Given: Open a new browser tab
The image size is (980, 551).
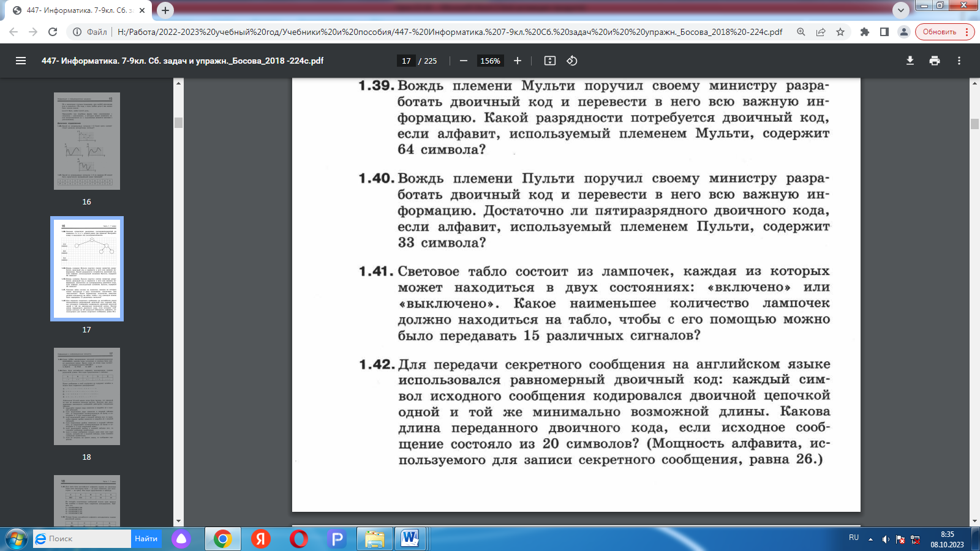Looking at the screenshot, I should [x=165, y=10].
